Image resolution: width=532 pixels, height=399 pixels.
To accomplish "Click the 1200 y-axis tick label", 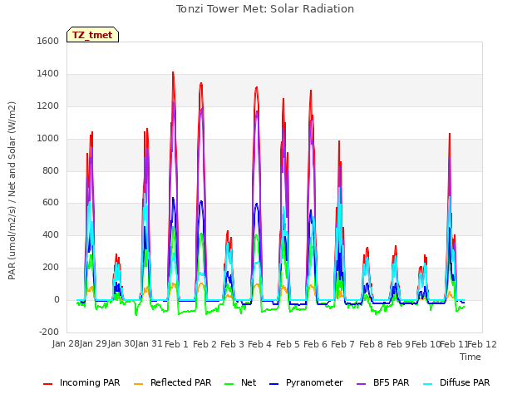I will click(x=48, y=106).
